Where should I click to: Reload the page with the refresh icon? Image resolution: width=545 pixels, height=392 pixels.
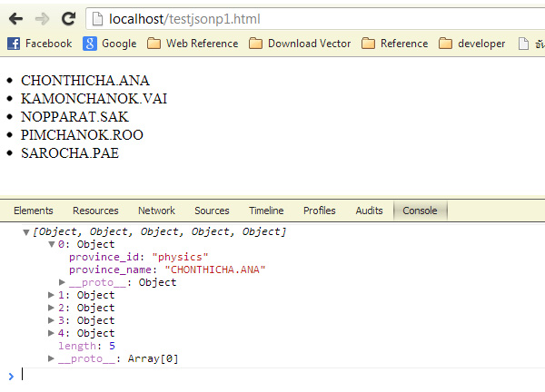[68, 18]
